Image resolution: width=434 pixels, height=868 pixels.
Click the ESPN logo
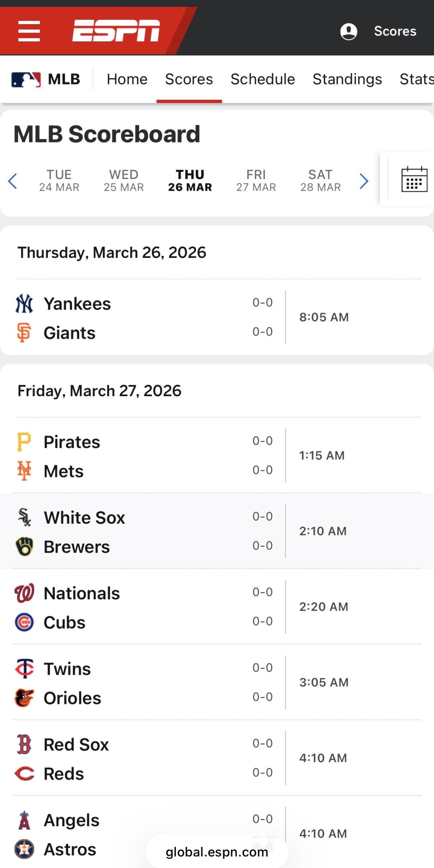click(116, 31)
